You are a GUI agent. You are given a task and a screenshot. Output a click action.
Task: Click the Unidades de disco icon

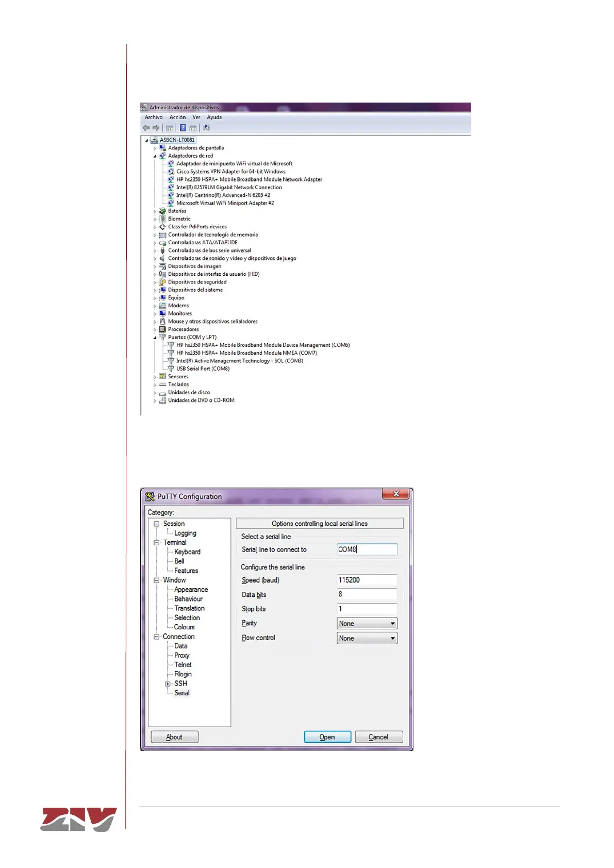coord(162,393)
